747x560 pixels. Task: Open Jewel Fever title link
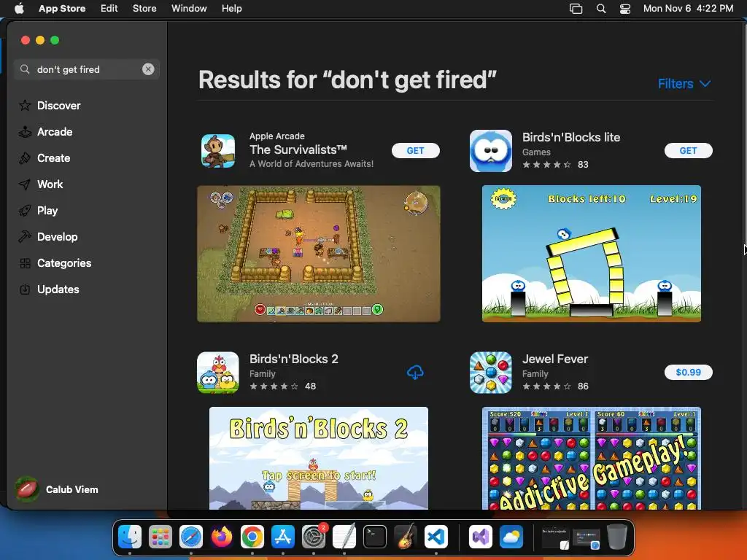[555, 359]
